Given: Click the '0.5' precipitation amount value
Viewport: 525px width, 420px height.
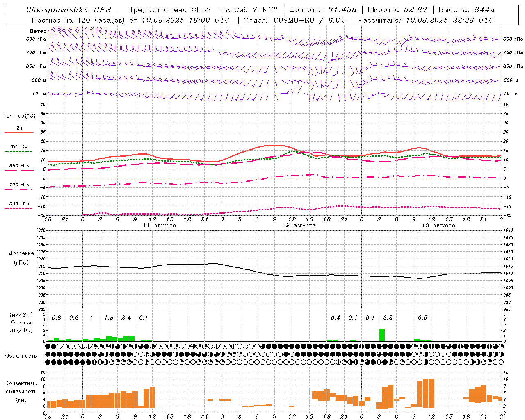Looking at the screenshot, I should (422, 317).
